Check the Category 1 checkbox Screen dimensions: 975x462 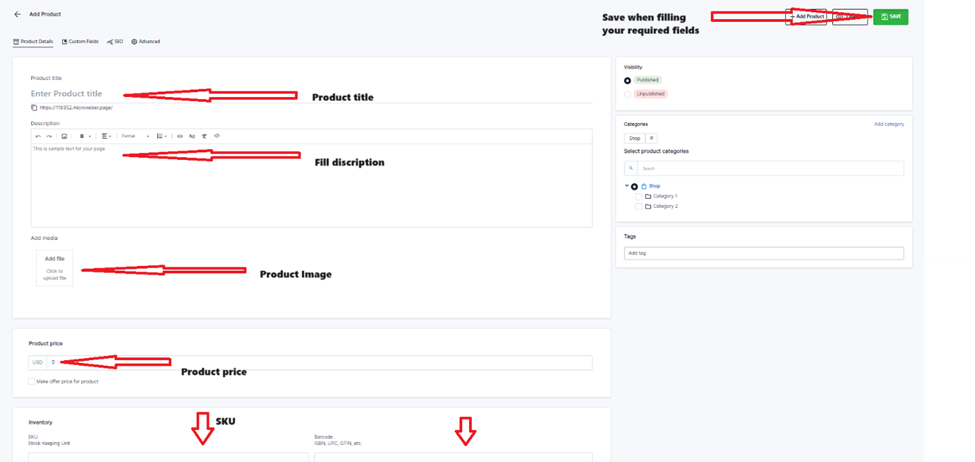639,196
